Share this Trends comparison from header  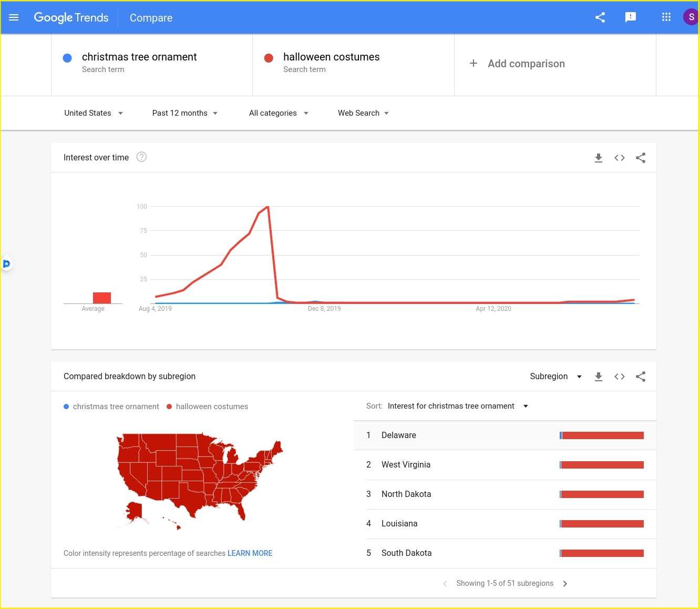(x=600, y=17)
